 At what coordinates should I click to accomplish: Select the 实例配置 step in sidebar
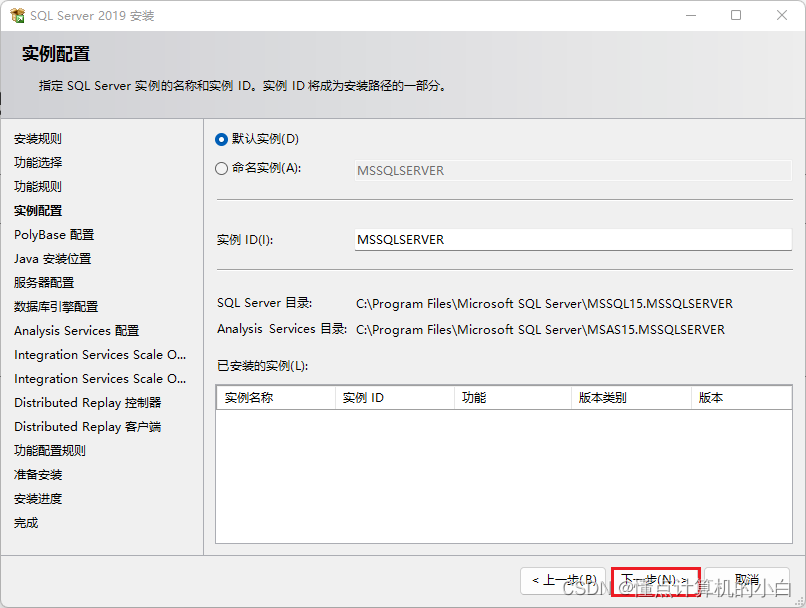(38, 211)
